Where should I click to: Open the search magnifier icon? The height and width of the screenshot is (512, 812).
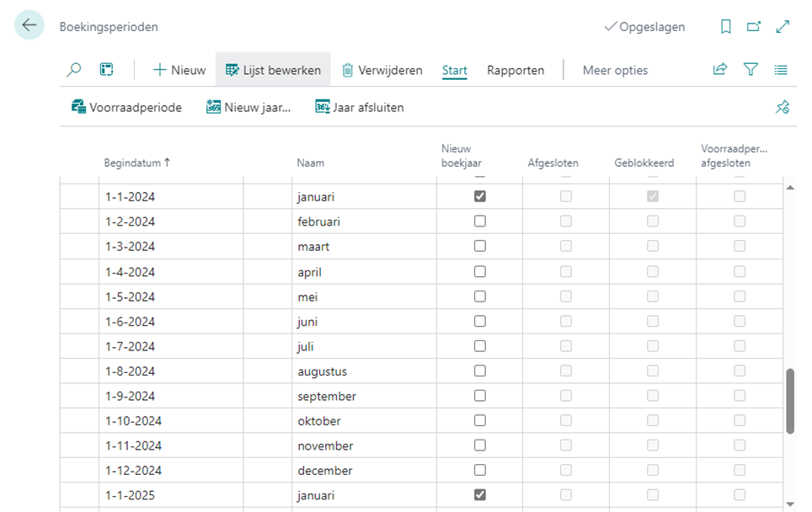(74, 70)
